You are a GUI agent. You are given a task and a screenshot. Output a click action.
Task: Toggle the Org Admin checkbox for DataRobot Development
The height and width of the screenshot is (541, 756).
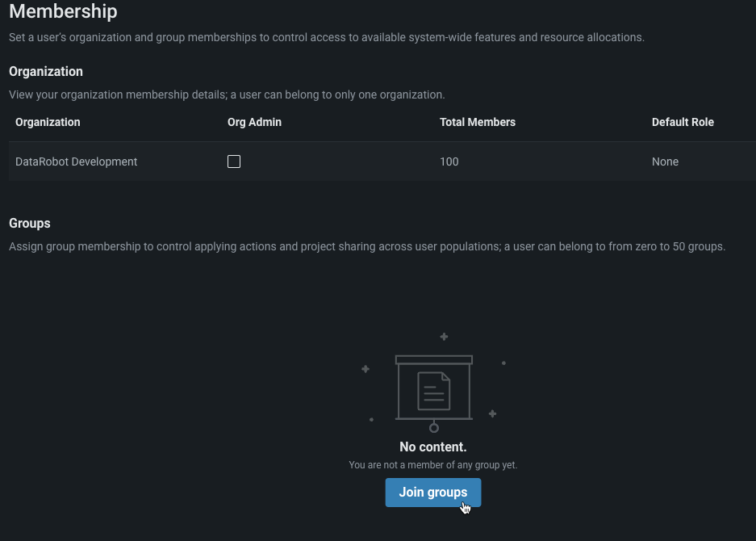(234, 161)
